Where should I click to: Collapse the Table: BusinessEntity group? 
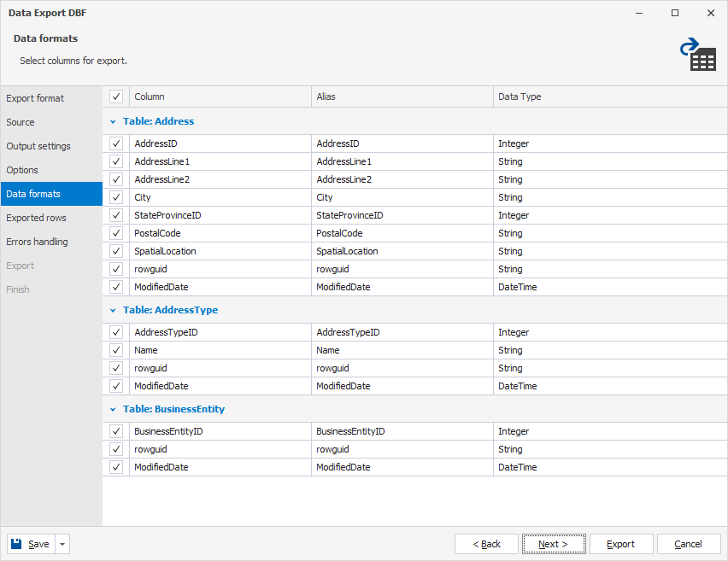pos(113,409)
